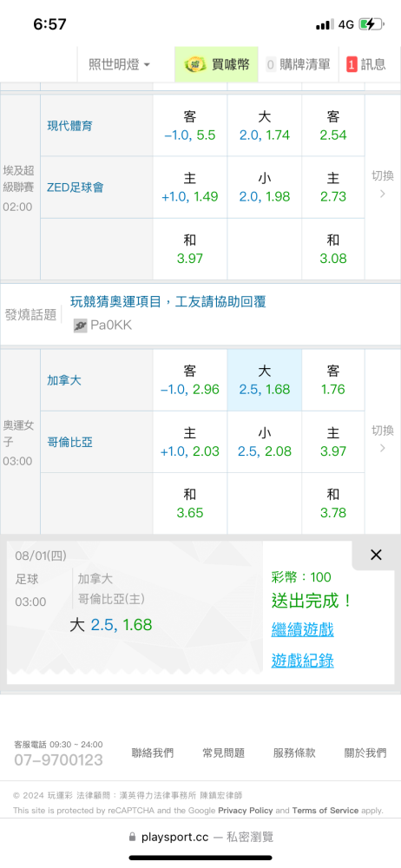
Task: Tap the coin icon beside 買噱幣
Action: (x=195, y=64)
